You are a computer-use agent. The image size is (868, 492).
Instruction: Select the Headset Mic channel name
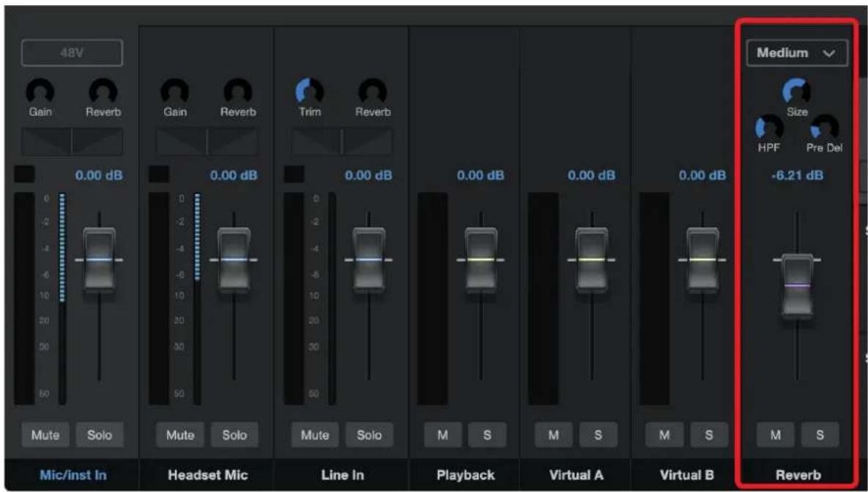[207, 475]
